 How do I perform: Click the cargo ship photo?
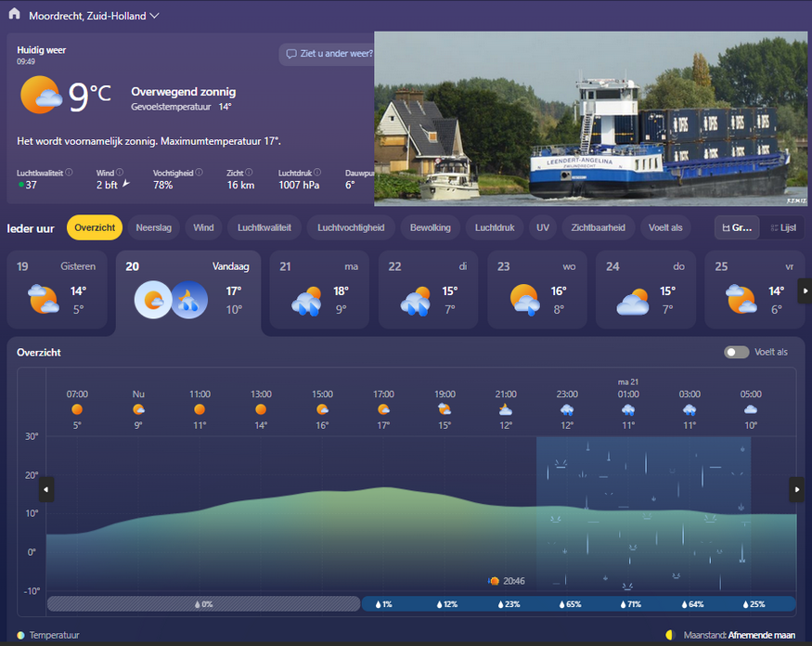(590, 118)
